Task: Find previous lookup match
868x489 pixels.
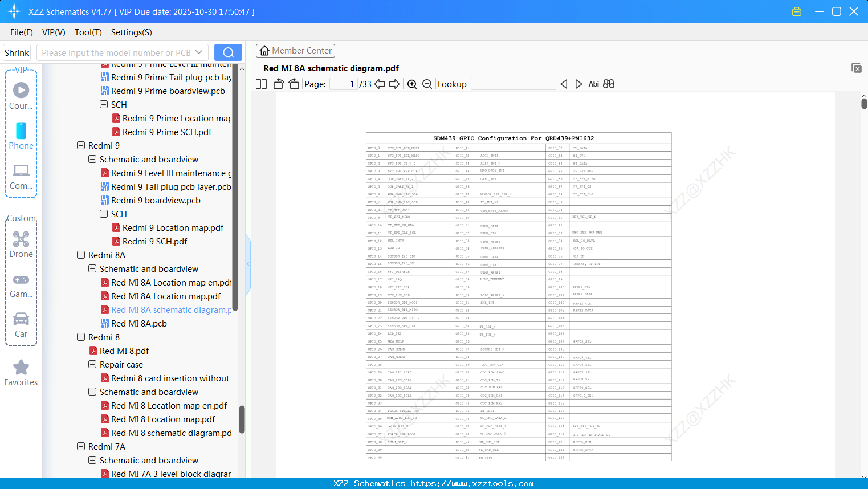Action: coord(564,84)
